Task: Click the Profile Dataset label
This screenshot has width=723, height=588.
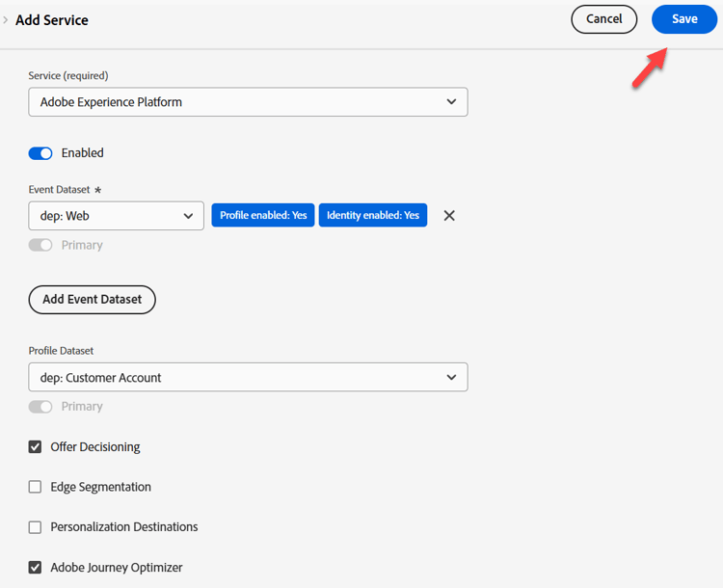Action: point(61,351)
